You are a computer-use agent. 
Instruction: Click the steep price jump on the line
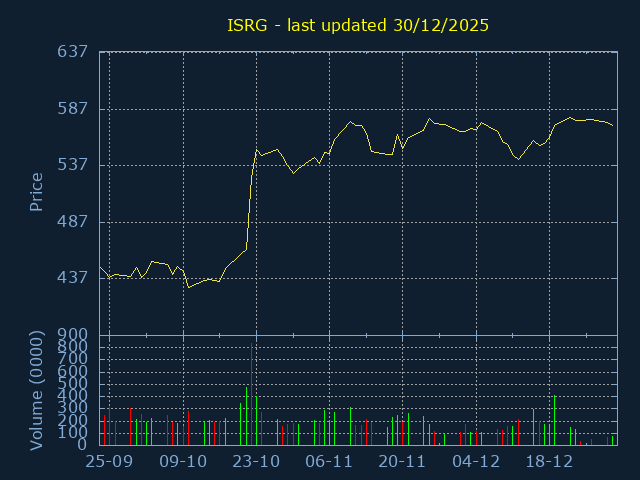coord(250,200)
